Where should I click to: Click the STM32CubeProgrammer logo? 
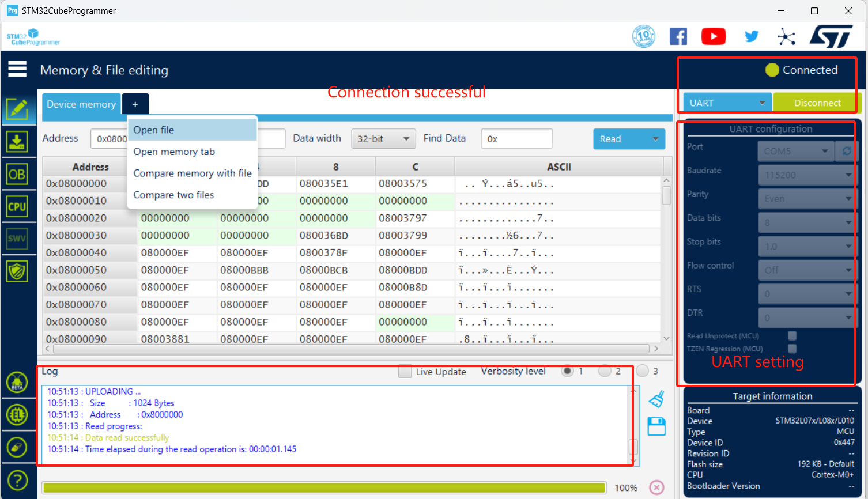pyautogui.click(x=33, y=37)
